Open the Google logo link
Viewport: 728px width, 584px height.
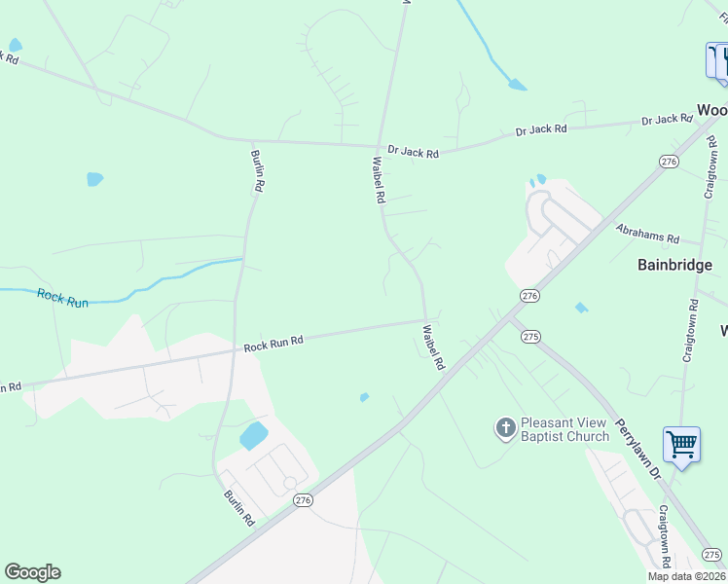pos(32,572)
